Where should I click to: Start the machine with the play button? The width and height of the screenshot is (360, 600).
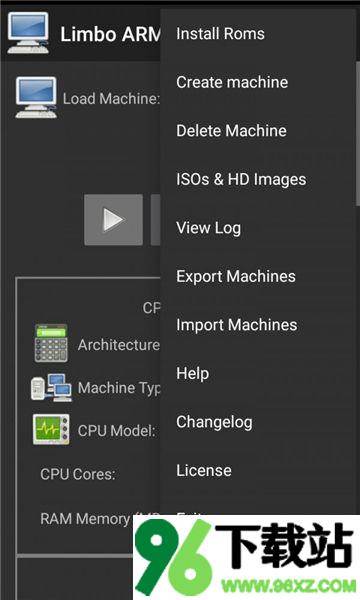113,220
